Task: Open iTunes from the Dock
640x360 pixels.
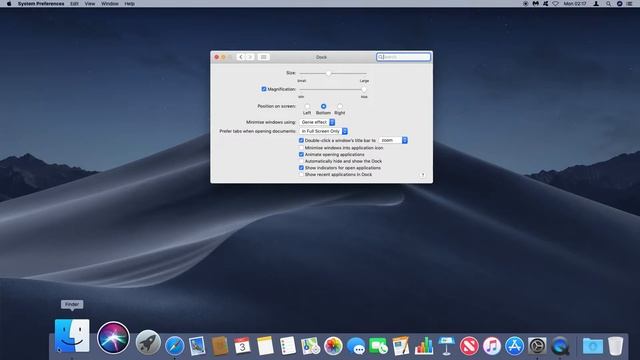Action: [492, 346]
